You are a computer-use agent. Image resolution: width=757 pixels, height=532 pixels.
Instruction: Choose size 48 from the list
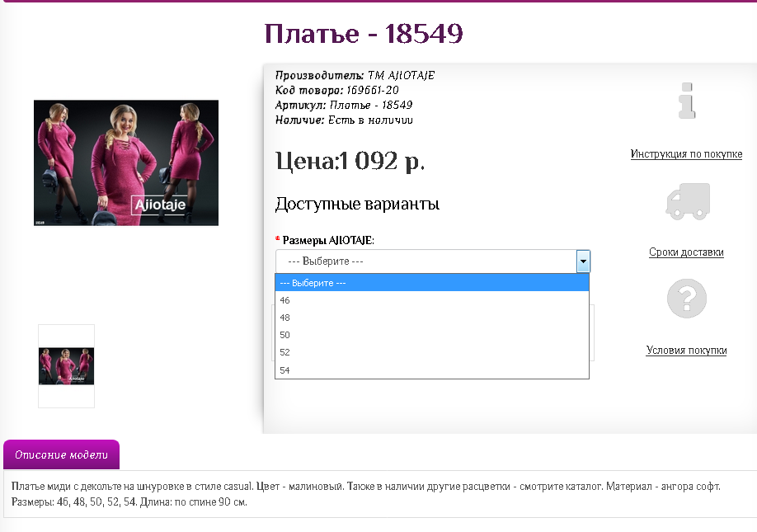pos(432,318)
